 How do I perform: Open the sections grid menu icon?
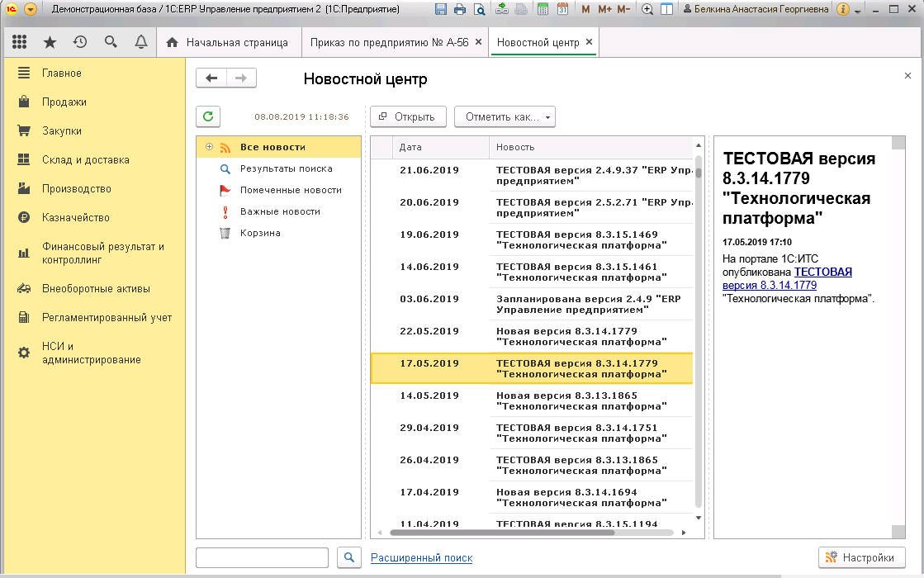coord(20,42)
